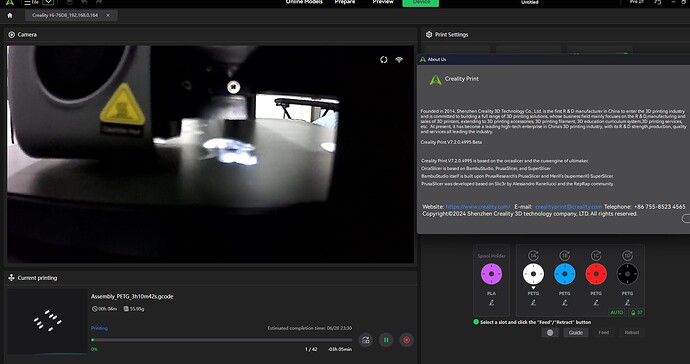Screen dimensions: 690x364
Task: Click the camera snapshot icon beside pause
Action: [x=366, y=340]
